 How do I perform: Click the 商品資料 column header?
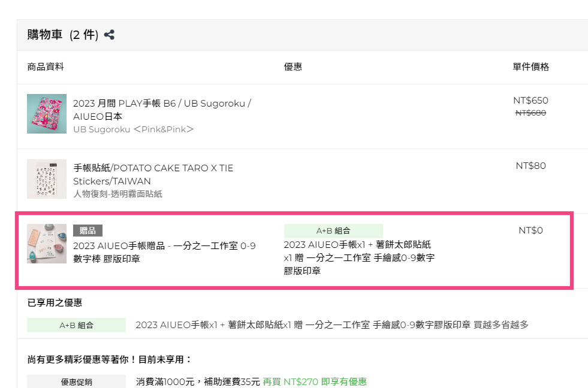click(x=46, y=67)
